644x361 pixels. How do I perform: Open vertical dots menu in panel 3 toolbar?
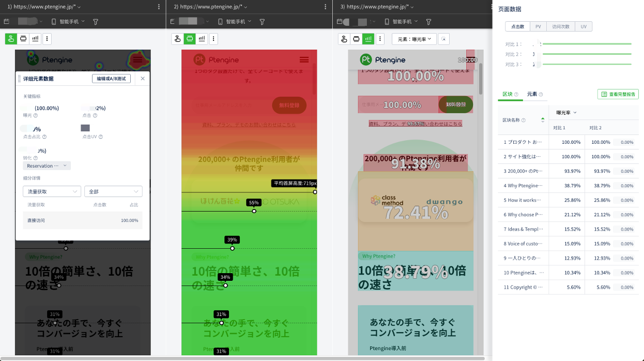pyautogui.click(x=380, y=39)
